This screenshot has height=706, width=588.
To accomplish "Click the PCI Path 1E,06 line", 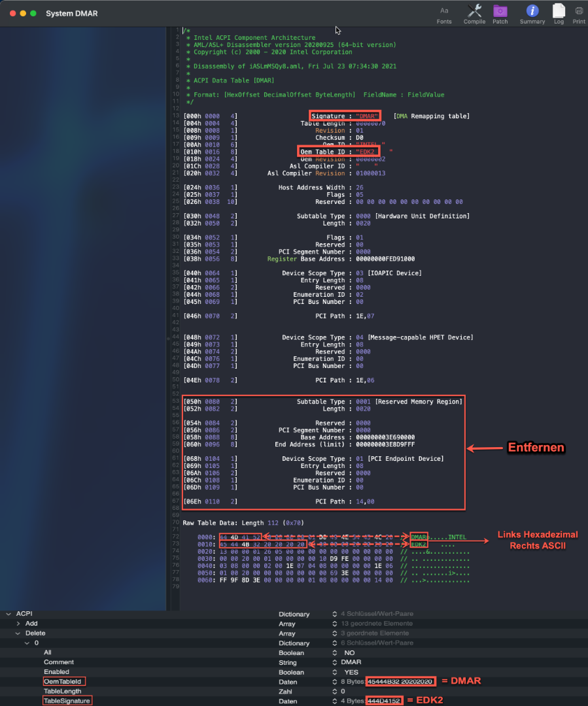I will pyautogui.click(x=279, y=380).
